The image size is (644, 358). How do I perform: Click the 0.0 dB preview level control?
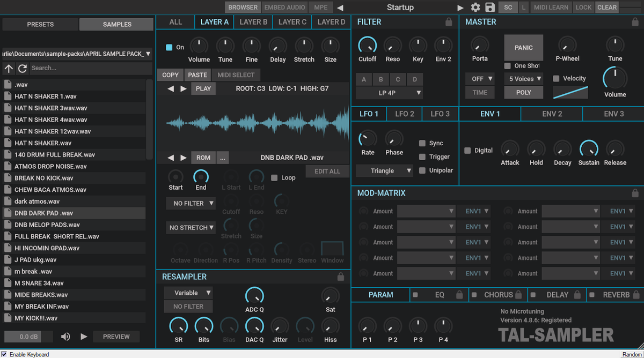point(28,337)
